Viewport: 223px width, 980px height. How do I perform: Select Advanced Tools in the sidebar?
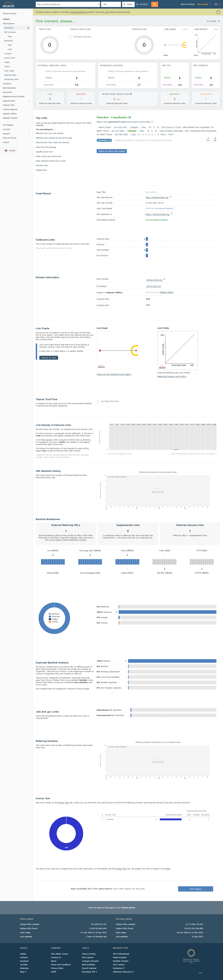click(x=11, y=80)
